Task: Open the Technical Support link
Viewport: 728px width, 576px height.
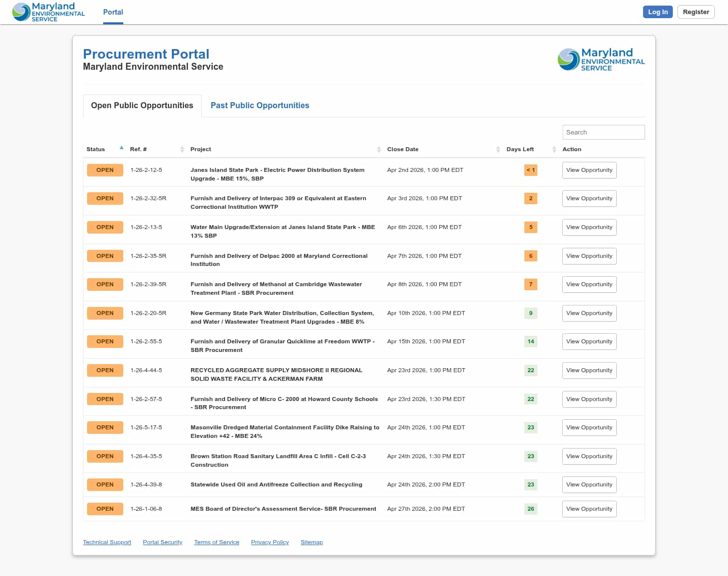Action: (x=107, y=542)
